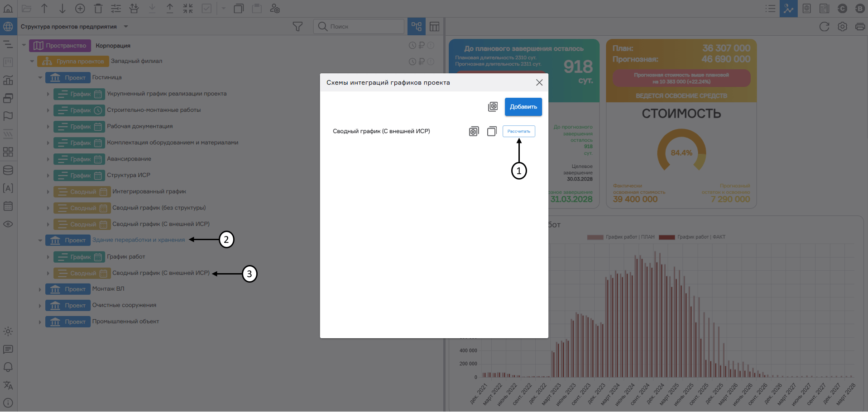Toggle the tree structure view button
The width and height of the screenshot is (868, 412).
(417, 27)
